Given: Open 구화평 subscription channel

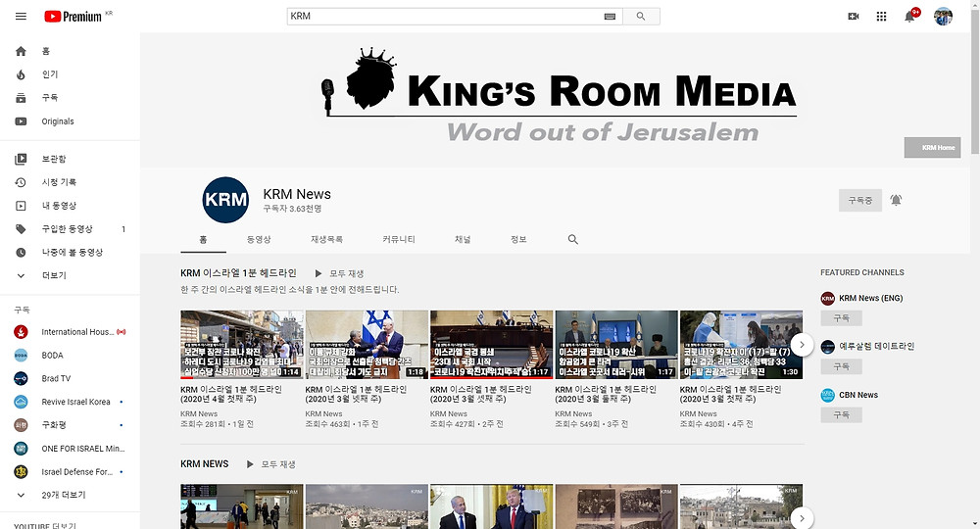Looking at the screenshot, I should click(70, 425).
